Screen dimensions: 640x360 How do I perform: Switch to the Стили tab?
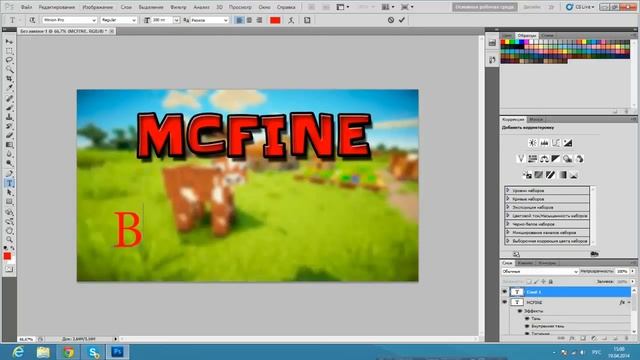pos(547,36)
